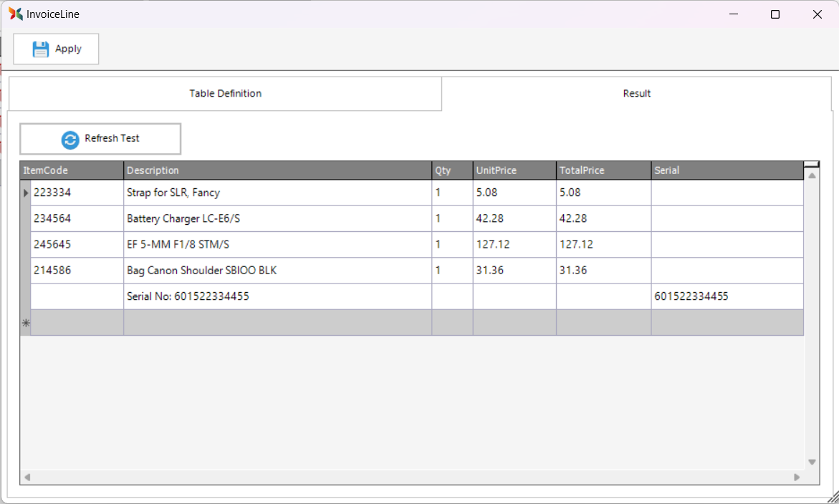Click the Refresh Test circular arrows icon
839x504 pixels.
click(70, 139)
